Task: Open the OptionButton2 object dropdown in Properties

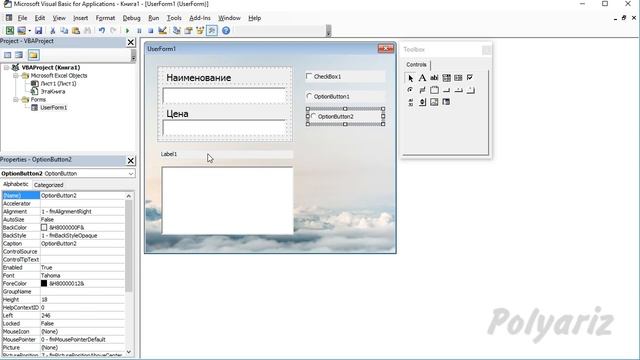Action: tap(131, 173)
